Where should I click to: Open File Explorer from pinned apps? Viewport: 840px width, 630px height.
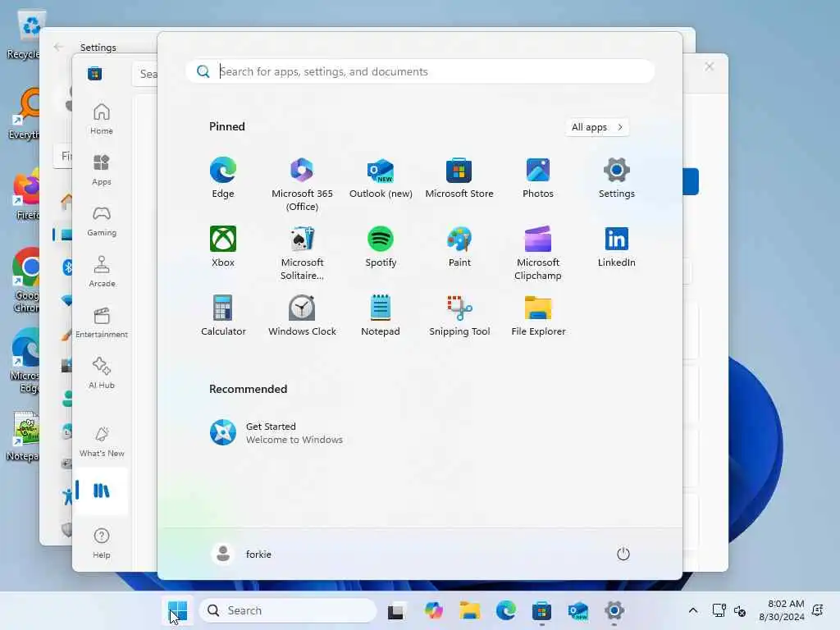pos(538,316)
